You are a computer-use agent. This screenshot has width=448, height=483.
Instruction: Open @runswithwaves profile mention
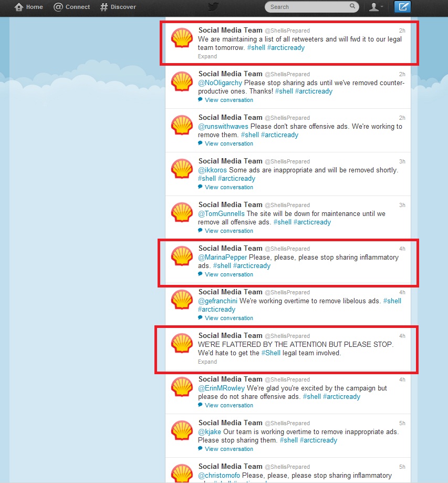[223, 126]
